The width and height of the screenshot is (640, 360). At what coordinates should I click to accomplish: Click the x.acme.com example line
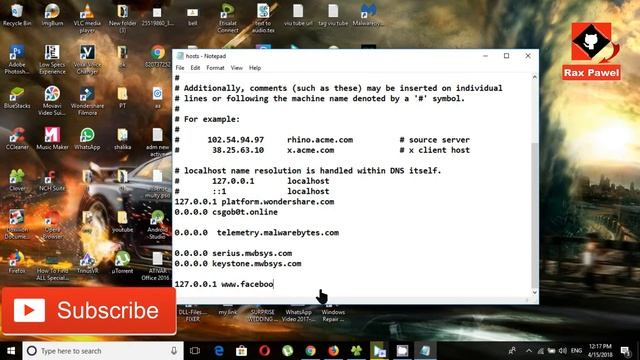coord(322,150)
